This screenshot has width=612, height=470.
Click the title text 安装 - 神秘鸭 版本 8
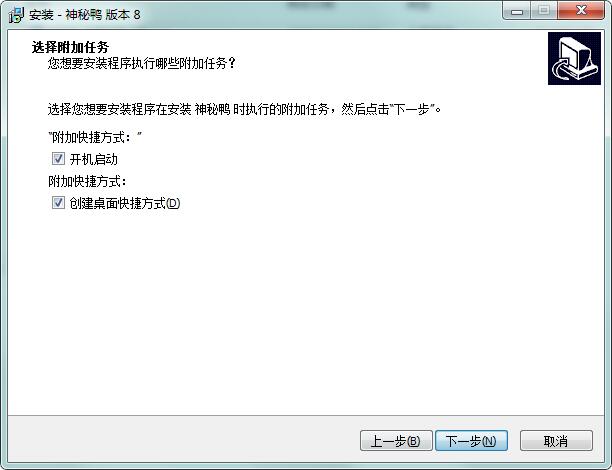pos(85,15)
